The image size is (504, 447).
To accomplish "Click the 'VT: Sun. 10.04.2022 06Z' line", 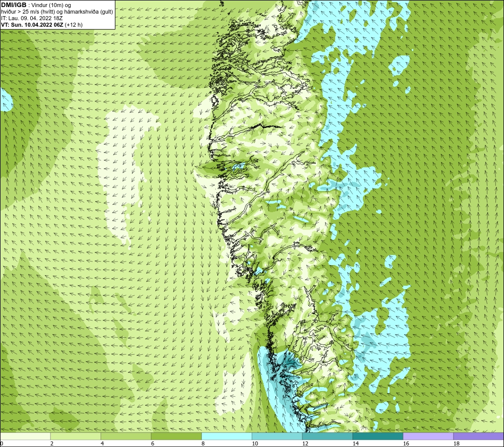I will pyautogui.click(x=32, y=25).
